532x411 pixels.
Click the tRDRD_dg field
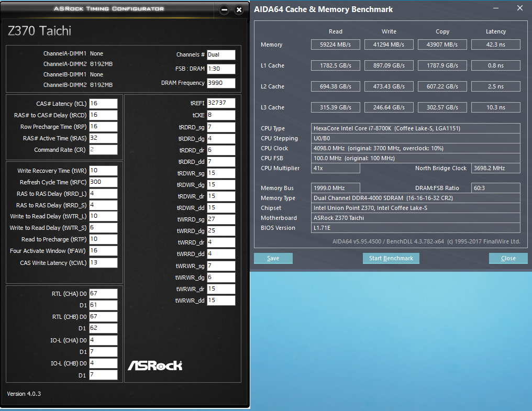(x=221, y=139)
